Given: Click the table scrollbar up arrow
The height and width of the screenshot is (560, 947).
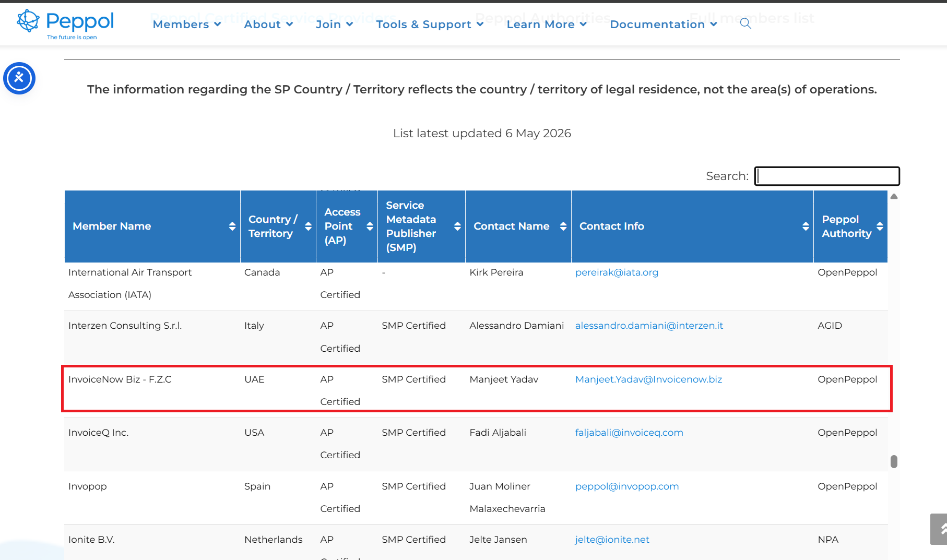Looking at the screenshot, I should click(x=894, y=196).
